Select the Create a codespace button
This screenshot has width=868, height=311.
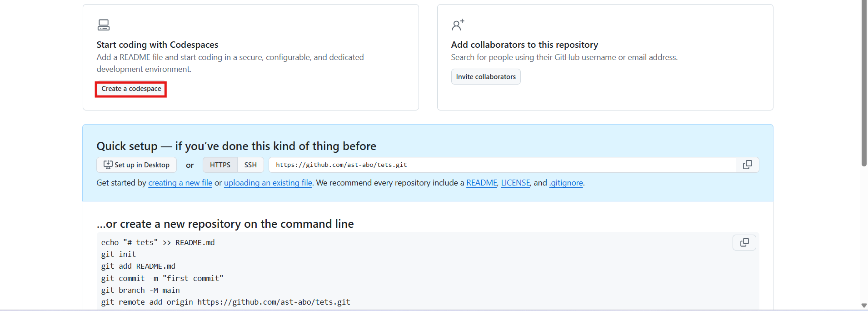pyautogui.click(x=130, y=89)
